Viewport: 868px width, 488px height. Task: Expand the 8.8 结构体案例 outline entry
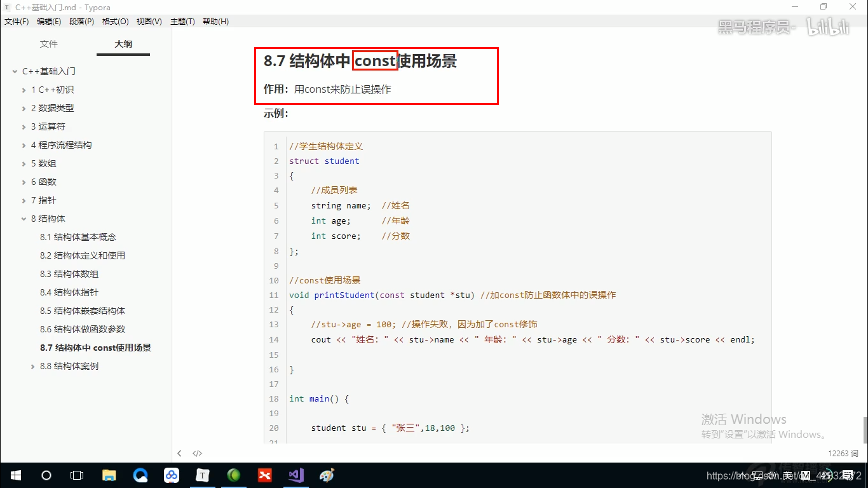tap(33, 366)
